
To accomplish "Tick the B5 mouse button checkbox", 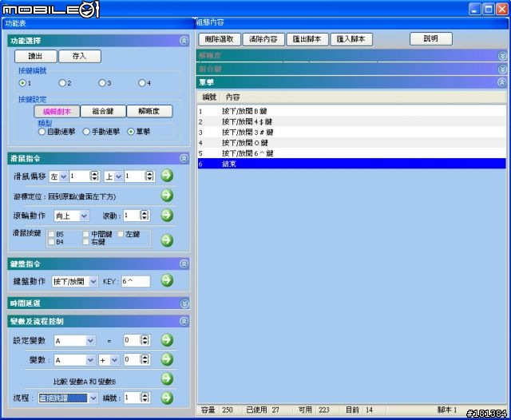I will (51, 234).
